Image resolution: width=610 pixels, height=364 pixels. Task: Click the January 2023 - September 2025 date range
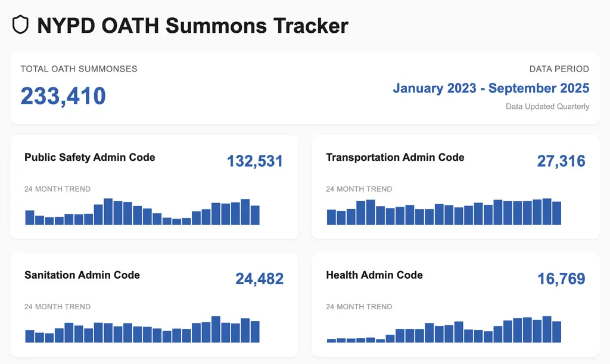[x=491, y=88]
